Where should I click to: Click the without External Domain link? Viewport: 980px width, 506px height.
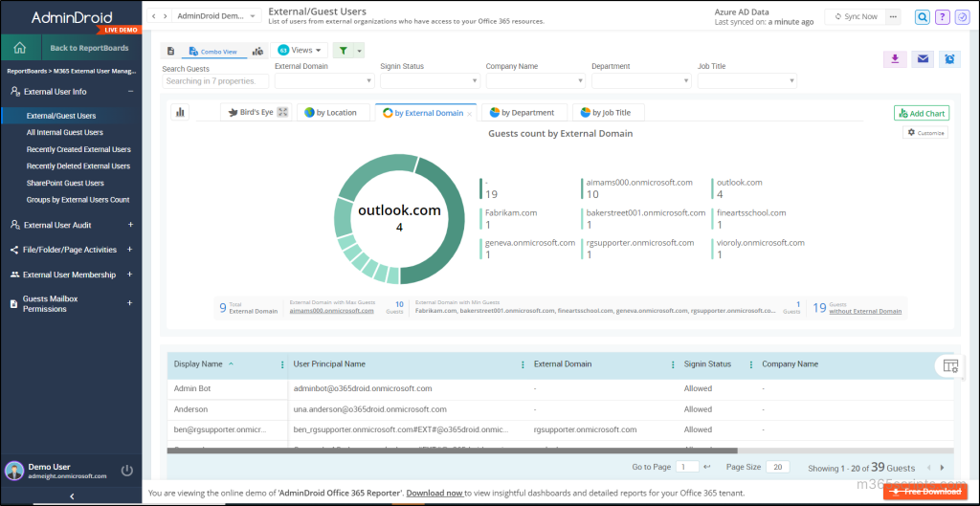coord(865,311)
